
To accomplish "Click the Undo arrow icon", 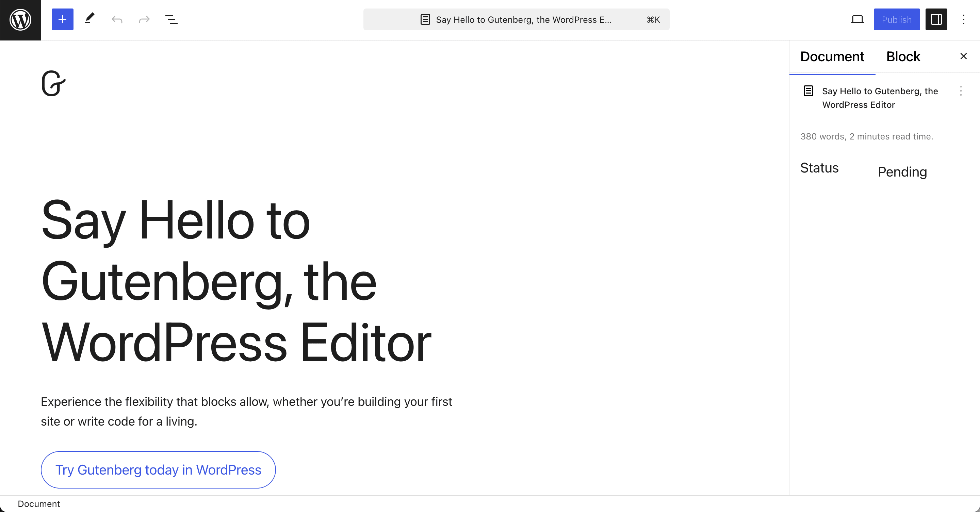I will (117, 19).
